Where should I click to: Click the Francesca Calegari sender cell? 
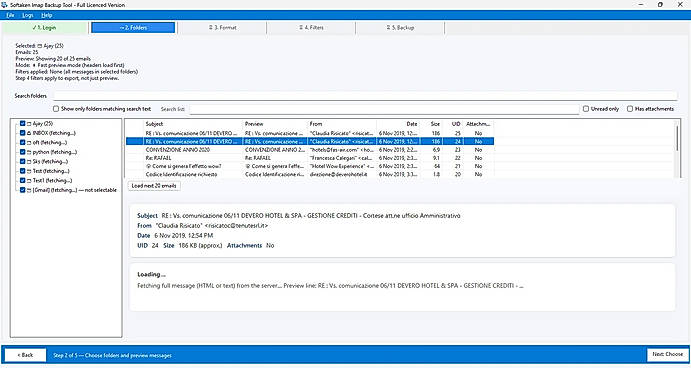click(342, 158)
